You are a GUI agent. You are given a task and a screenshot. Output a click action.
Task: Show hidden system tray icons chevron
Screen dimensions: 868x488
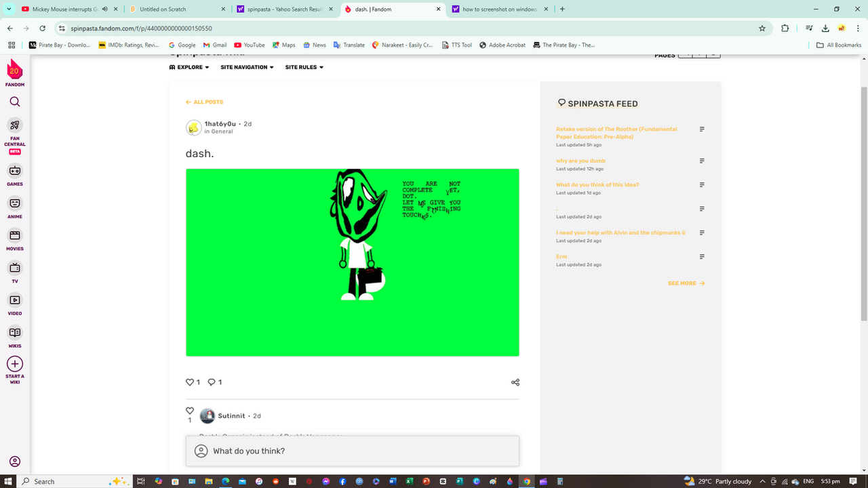pos(762,481)
